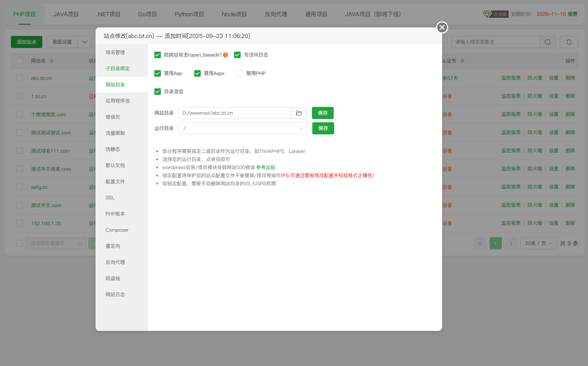The image size is (588, 366).
Task: Open the 参考此贴 link
Action: [x=266, y=167]
